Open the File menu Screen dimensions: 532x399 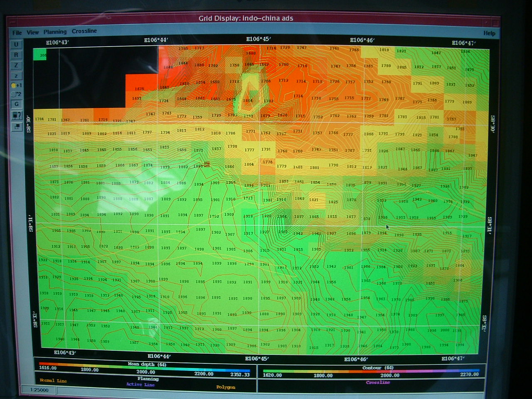pyautogui.click(x=17, y=32)
